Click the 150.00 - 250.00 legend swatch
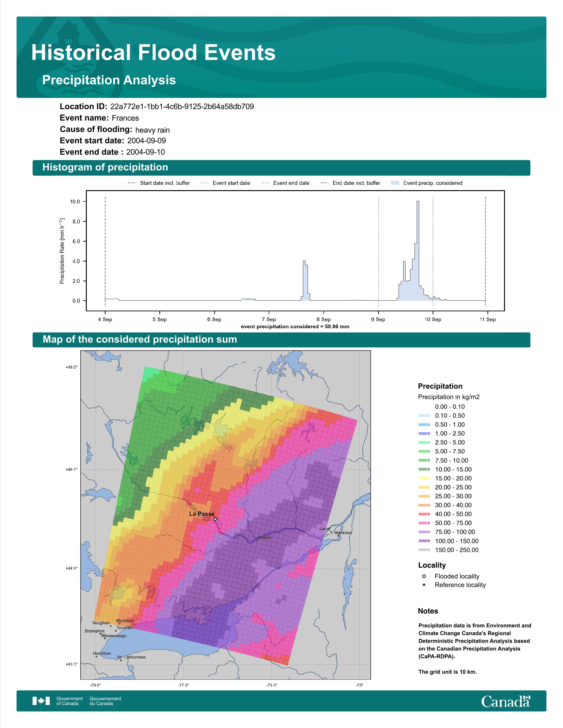 pyautogui.click(x=424, y=550)
